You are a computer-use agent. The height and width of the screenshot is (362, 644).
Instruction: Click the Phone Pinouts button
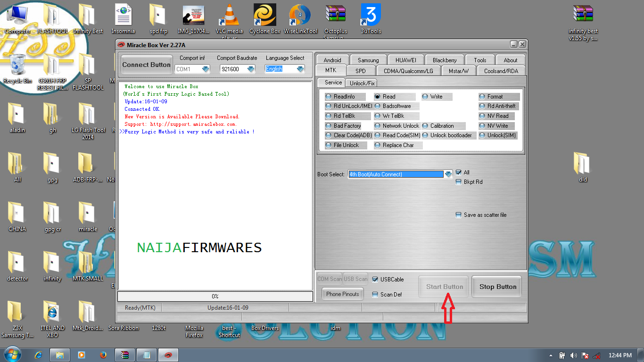342,294
